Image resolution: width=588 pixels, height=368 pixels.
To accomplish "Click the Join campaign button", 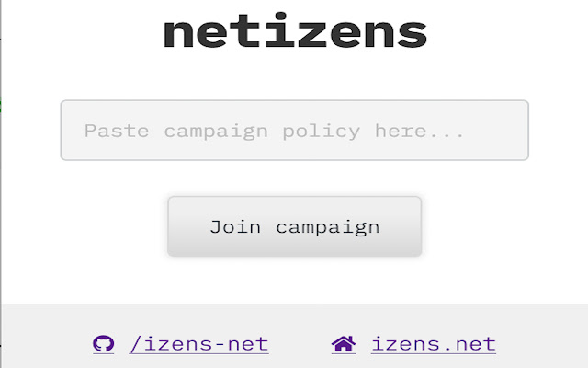I will click(295, 226).
